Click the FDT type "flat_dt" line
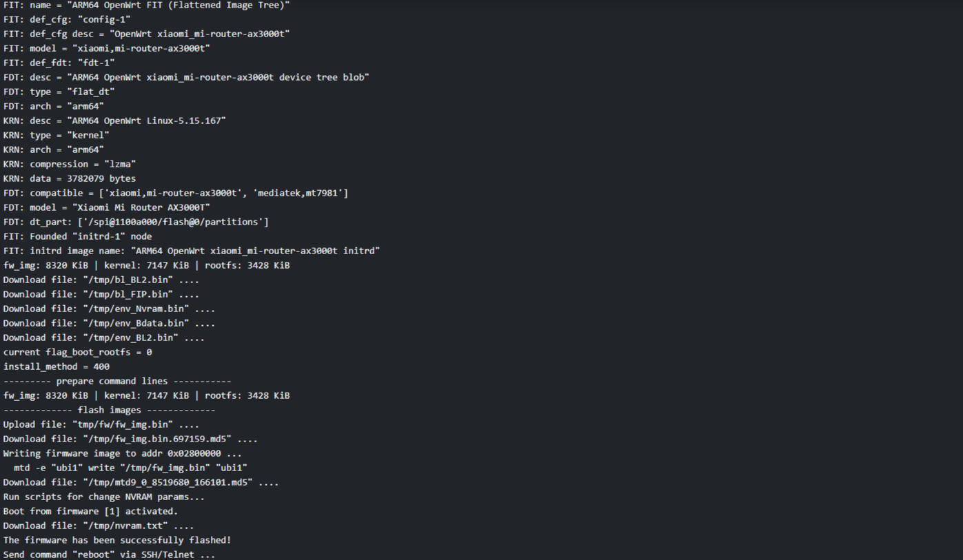Screen dimensions: 963x560 coord(59,92)
